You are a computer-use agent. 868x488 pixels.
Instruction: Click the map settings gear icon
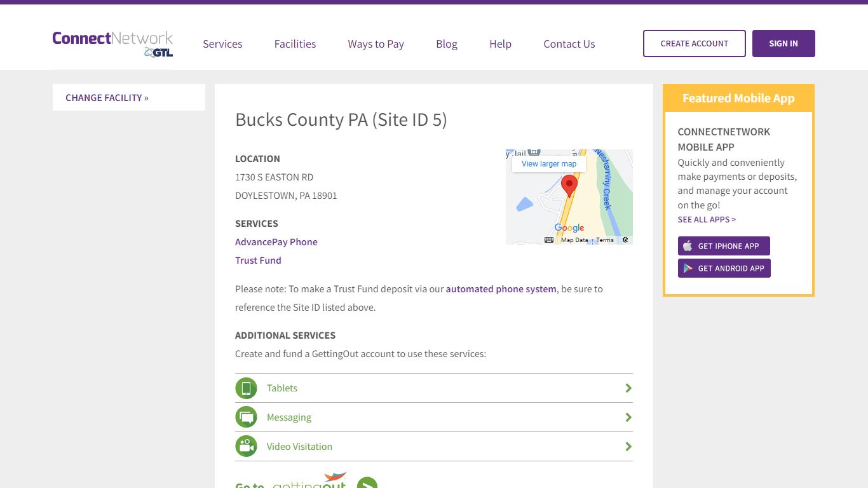[625, 240]
